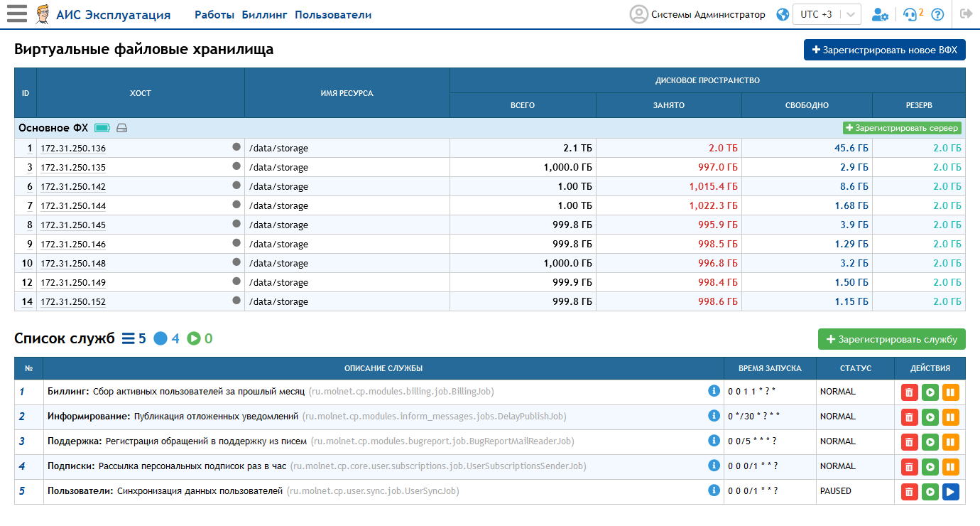This screenshot has width=980, height=526.
Task: Open host 172.31.250.146 link
Action: (x=73, y=245)
